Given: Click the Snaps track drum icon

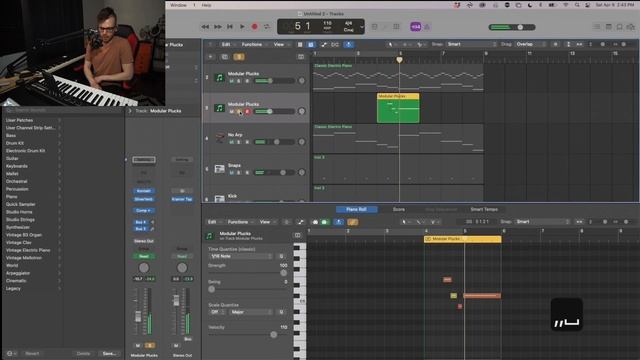Looking at the screenshot, I should 220,169.
